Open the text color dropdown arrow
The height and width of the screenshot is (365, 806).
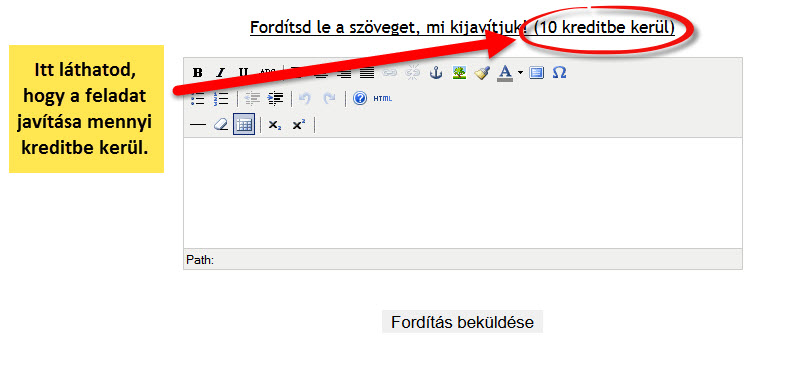pyautogui.click(x=520, y=73)
